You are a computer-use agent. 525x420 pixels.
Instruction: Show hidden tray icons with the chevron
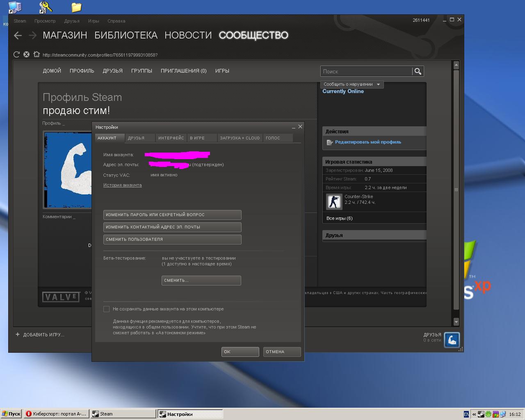474,414
